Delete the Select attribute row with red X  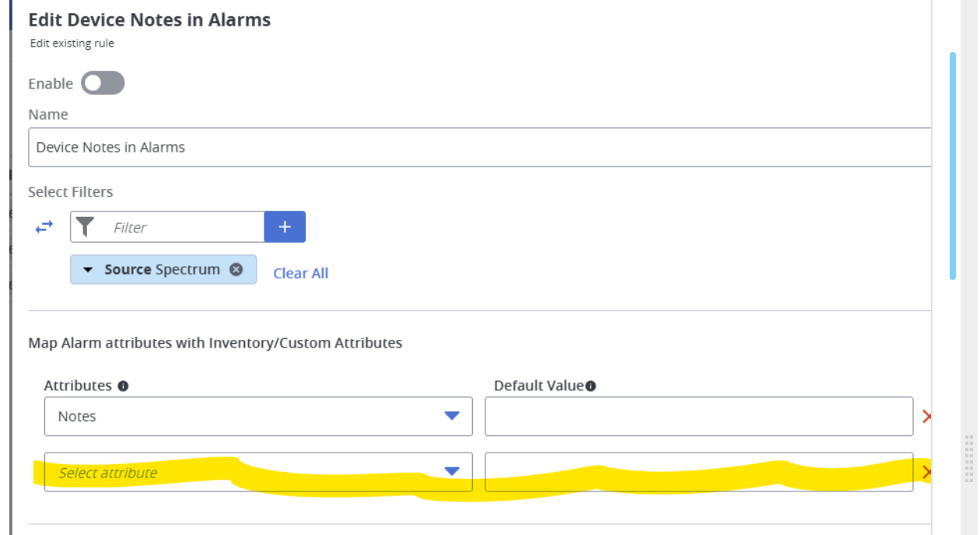[x=926, y=472]
